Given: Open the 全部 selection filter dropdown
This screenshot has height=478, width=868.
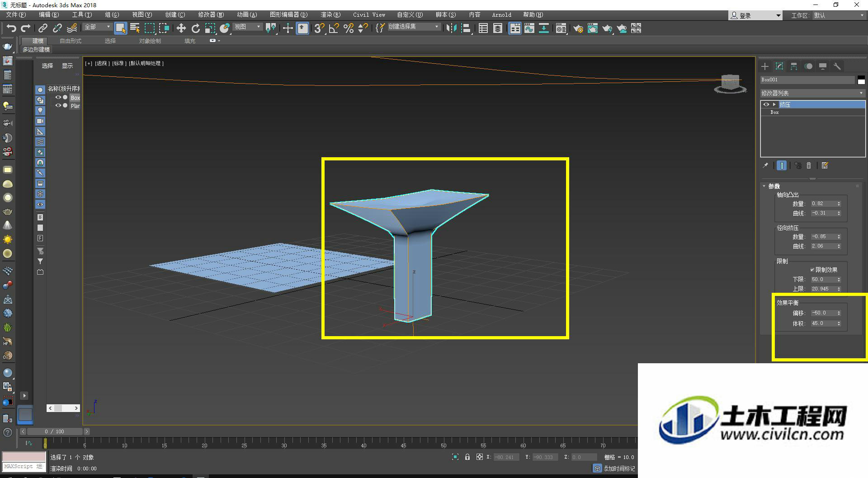Looking at the screenshot, I should (97, 27).
